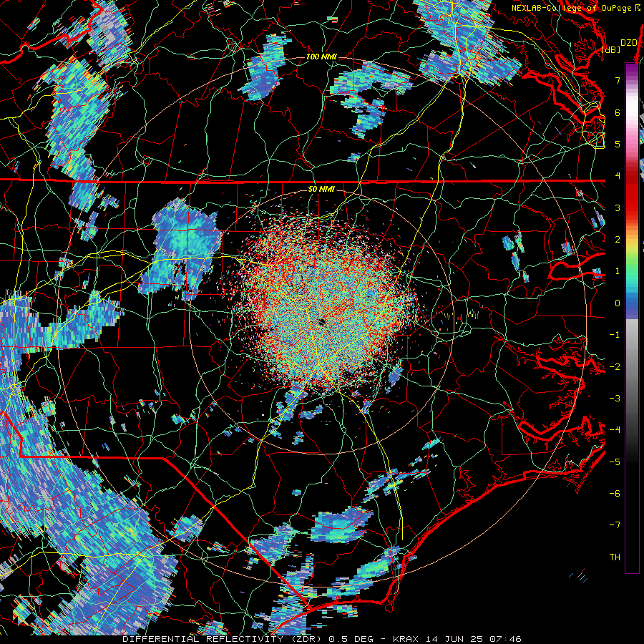Click the "3" value on the color scale
Image resolution: width=644 pixels, height=644 pixels.
[x=618, y=208]
